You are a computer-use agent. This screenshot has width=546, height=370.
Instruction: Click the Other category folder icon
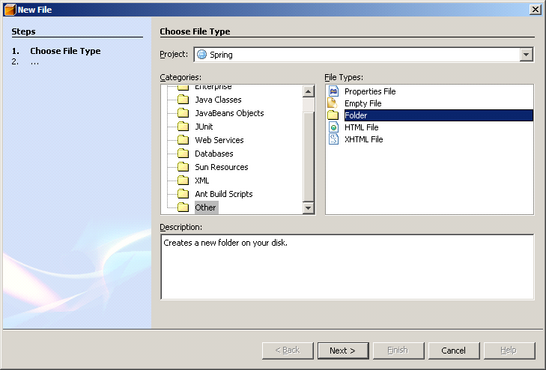183,207
